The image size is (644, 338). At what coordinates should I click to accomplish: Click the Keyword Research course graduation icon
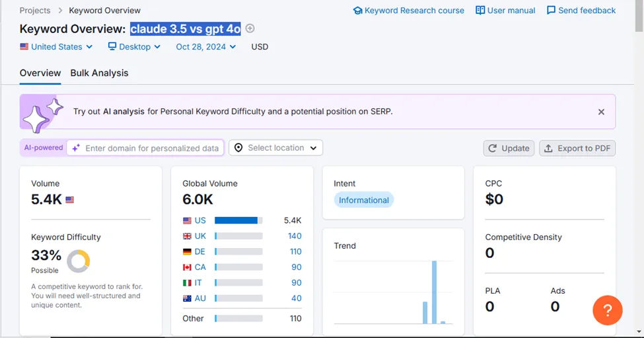(357, 11)
